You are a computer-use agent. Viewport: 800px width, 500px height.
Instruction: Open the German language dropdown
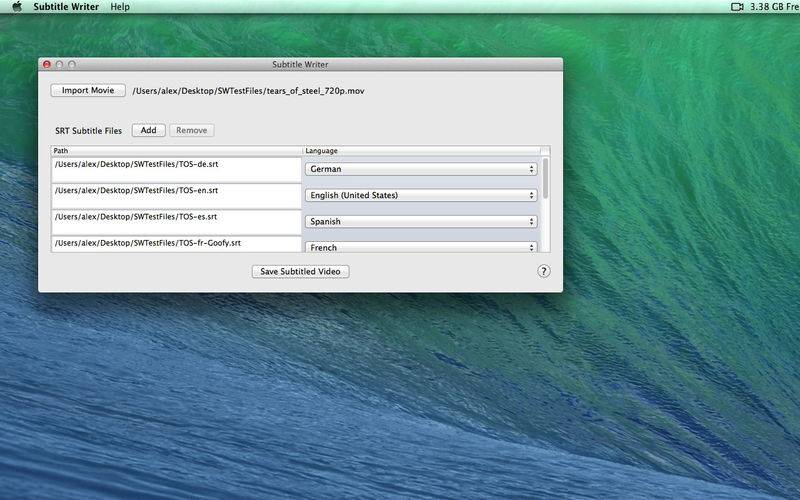pyautogui.click(x=421, y=169)
